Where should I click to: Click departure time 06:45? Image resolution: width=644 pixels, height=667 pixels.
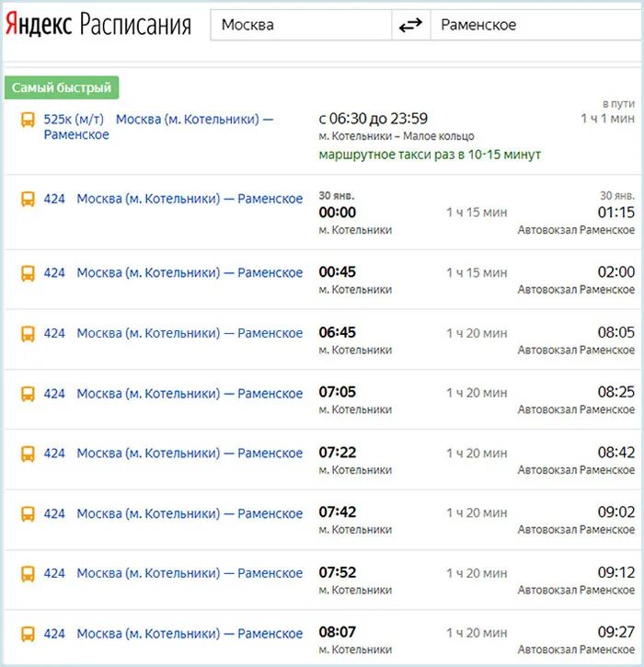[338, 332]
